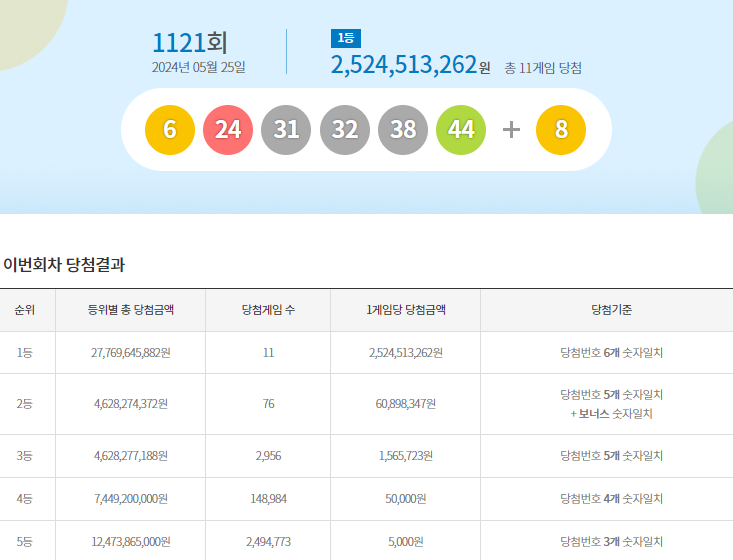Click the 등위별 총 당첨금액 column header
The height and width of the screenshot is (560, 733).
coord(130,310)
